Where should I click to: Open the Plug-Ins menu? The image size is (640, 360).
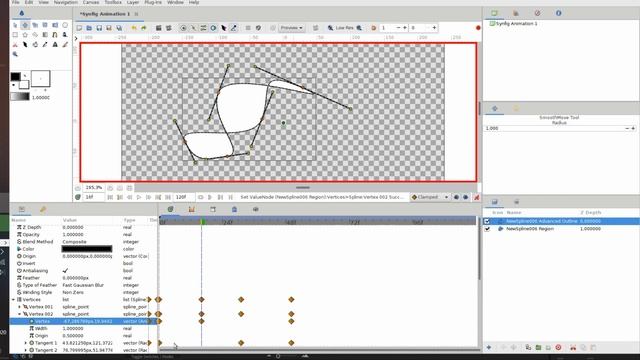153,2
